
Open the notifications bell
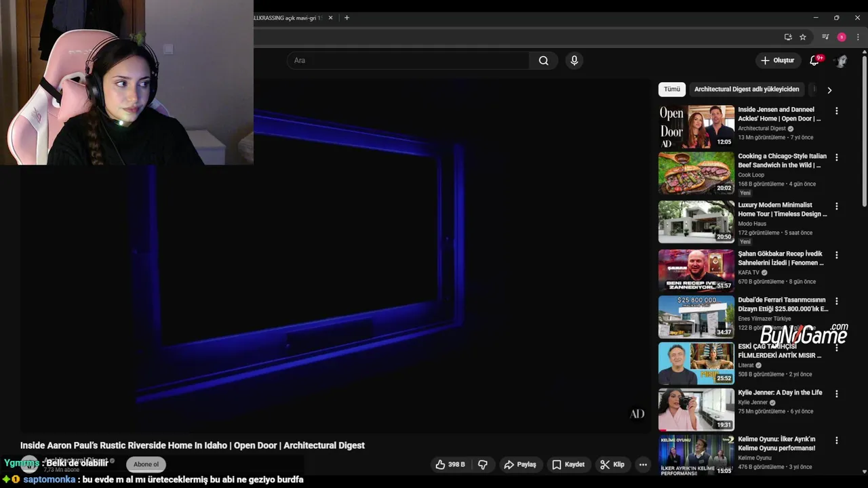pos(814,60)
